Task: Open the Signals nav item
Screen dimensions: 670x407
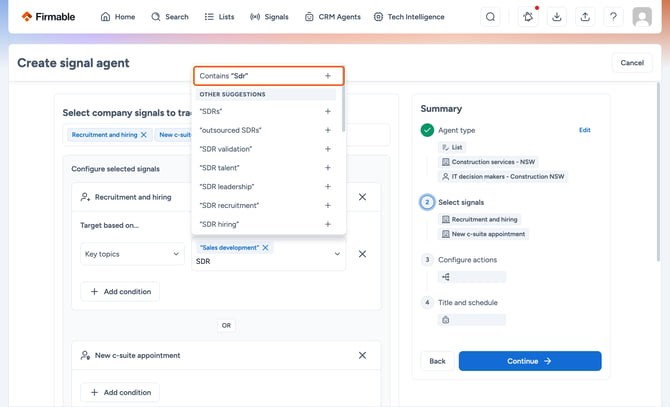Action: 269,17
